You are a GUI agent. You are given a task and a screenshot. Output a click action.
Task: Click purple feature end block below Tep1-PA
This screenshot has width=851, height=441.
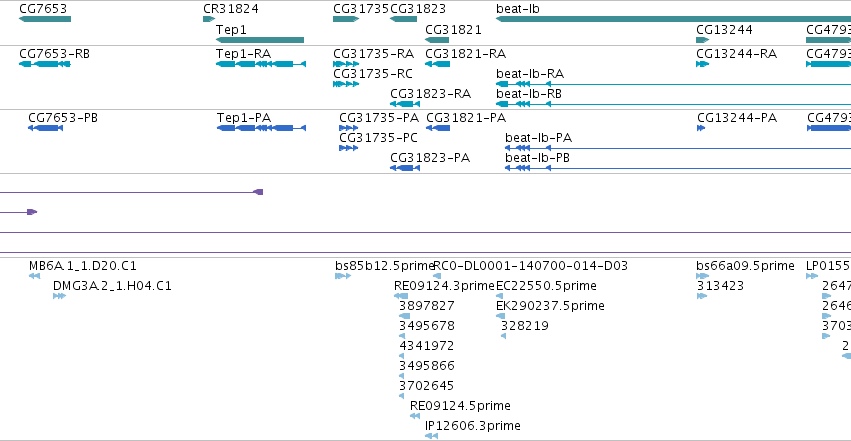(259, 192)
